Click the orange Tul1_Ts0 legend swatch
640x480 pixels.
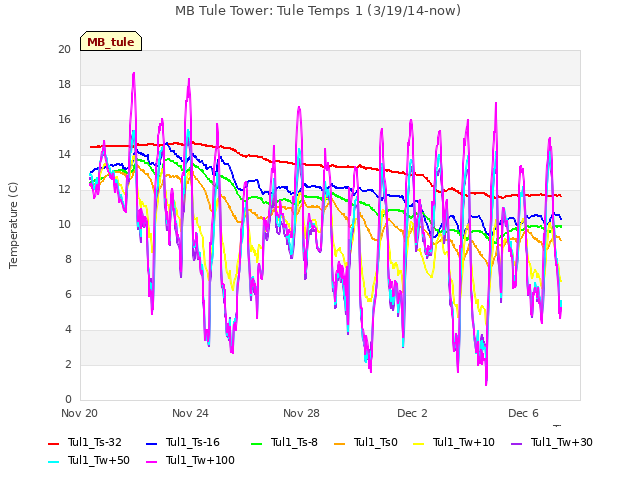[x=340, y=443]
